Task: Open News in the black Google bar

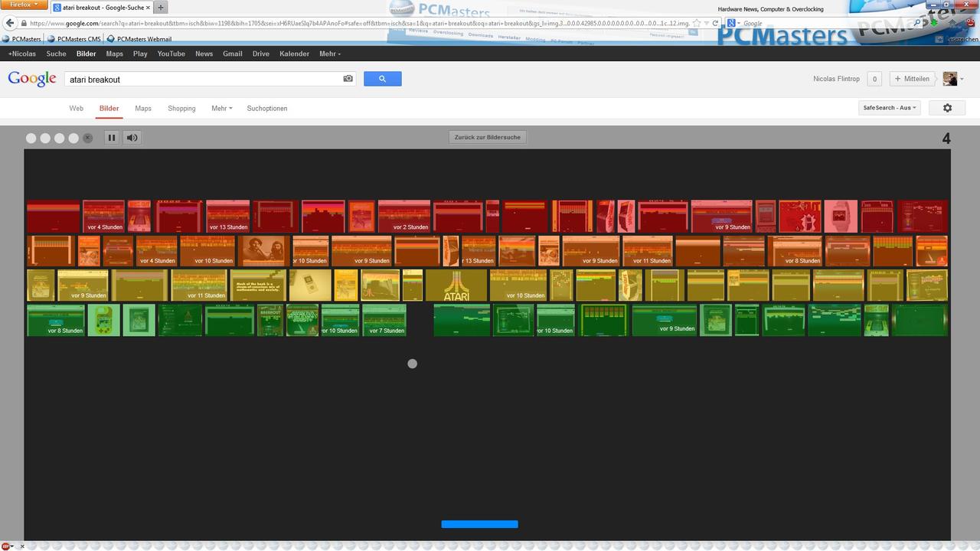Action: pos(204,54)
